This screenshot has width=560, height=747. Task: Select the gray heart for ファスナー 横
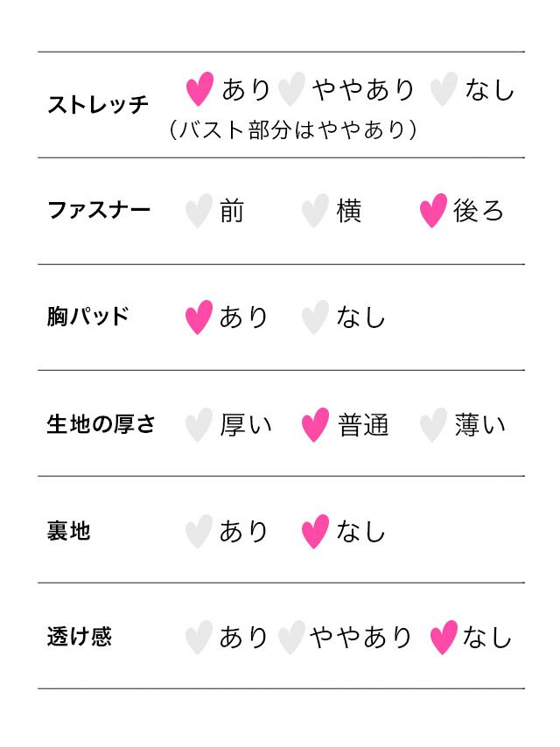pos(315,211)
